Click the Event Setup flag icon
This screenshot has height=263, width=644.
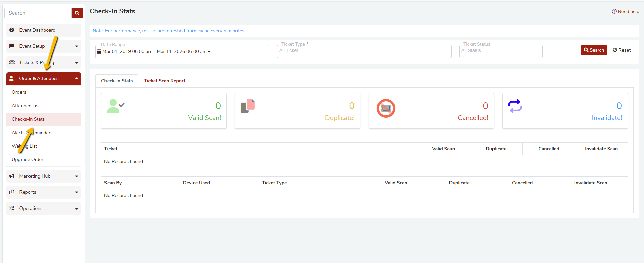pyautogui.click(x=12, y=46)
